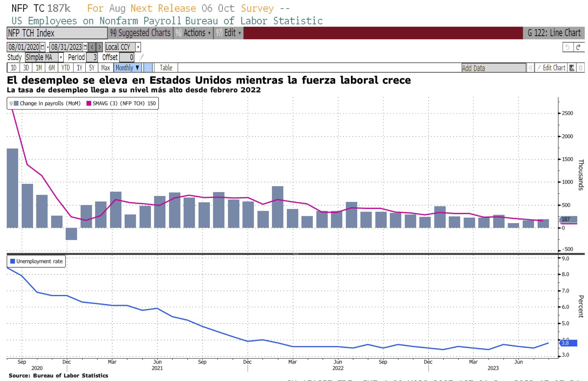The height and width of the screenshot is (381, 588).
Task: Select the YTD range option
Action: click(65, 68)
